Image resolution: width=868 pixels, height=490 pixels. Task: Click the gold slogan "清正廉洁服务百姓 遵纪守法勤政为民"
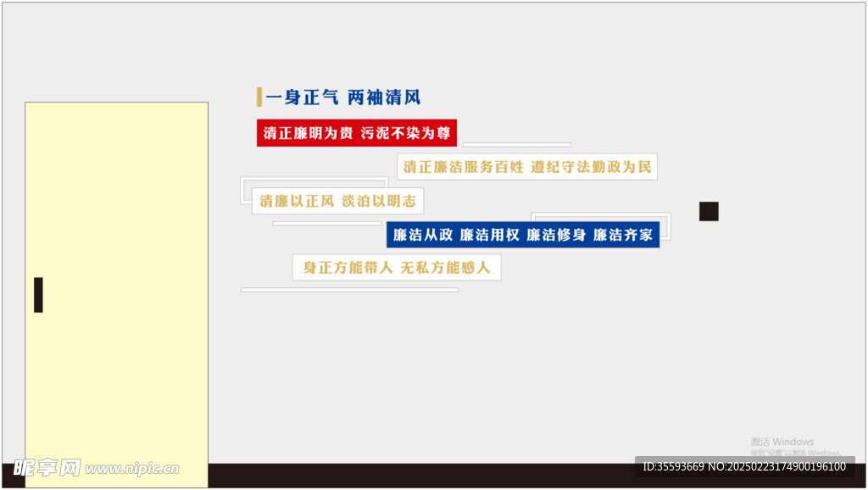point(527,166)
